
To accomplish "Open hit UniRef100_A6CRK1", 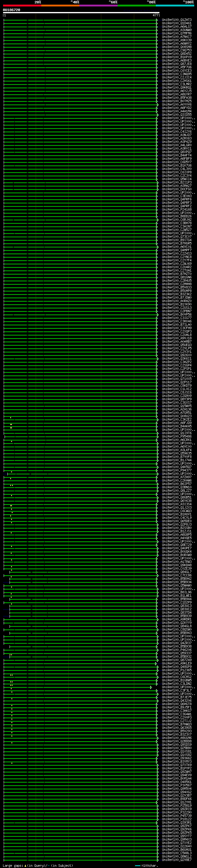I will 177,440.
